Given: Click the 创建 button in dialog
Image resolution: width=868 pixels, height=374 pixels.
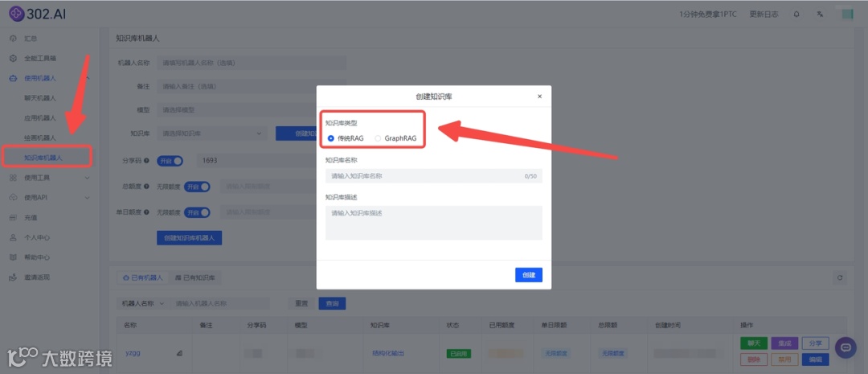Looking at the screenshot, I should 529,275.
